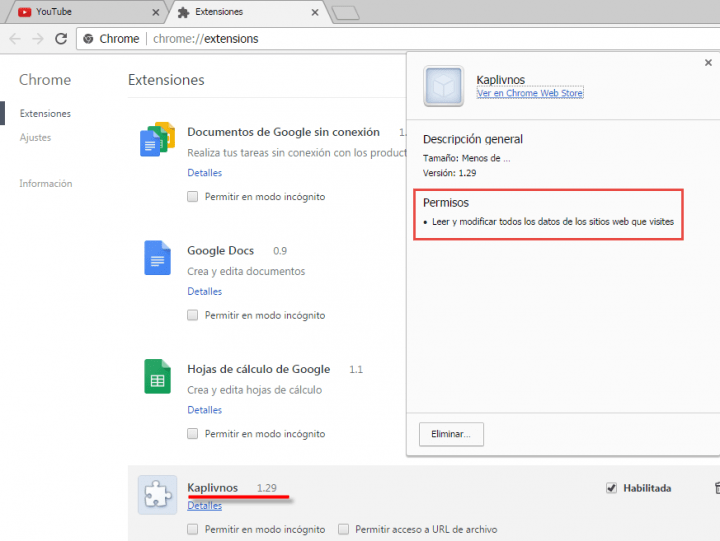Check Permitir acceso a URL de archivo

[x=343, y=529]
